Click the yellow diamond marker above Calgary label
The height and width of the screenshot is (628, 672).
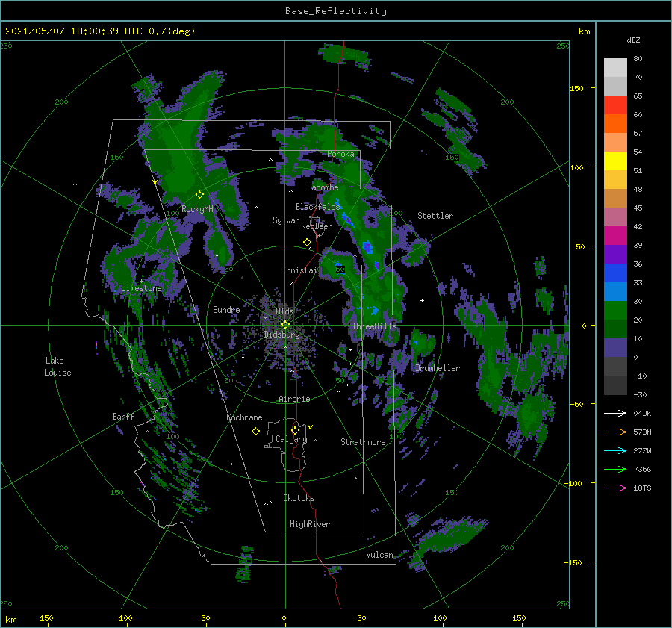295,430
